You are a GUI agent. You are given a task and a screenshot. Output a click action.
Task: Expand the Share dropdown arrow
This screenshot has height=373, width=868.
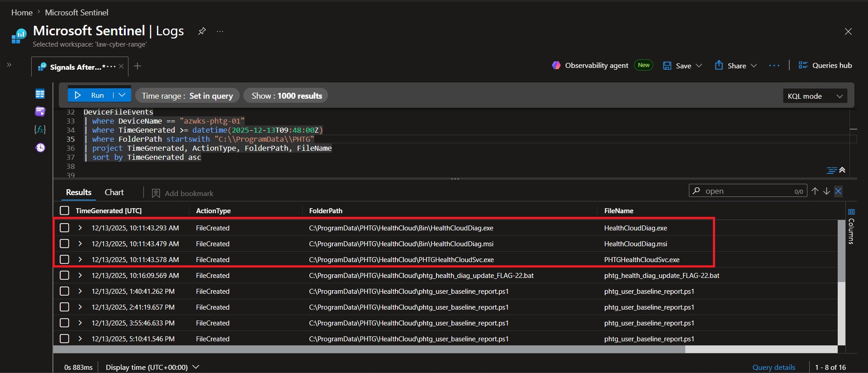754,66
